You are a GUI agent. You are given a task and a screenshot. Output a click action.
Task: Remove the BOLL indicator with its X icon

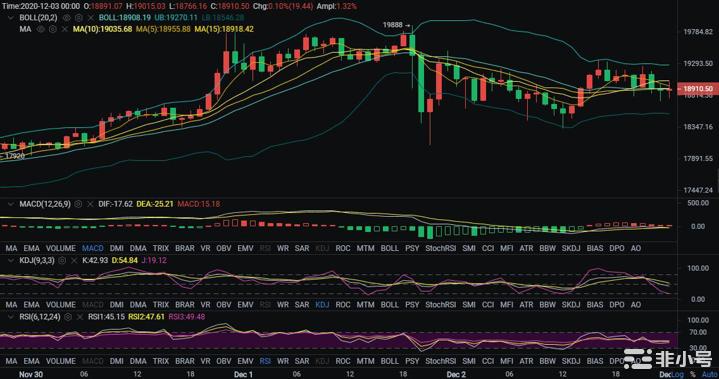coord(90,18)
